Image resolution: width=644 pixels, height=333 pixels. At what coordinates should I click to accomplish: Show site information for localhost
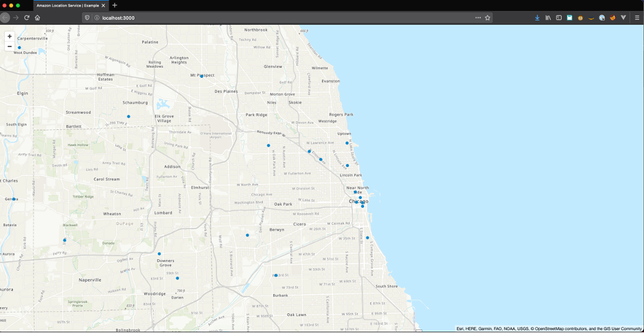(x=96, y=18)
